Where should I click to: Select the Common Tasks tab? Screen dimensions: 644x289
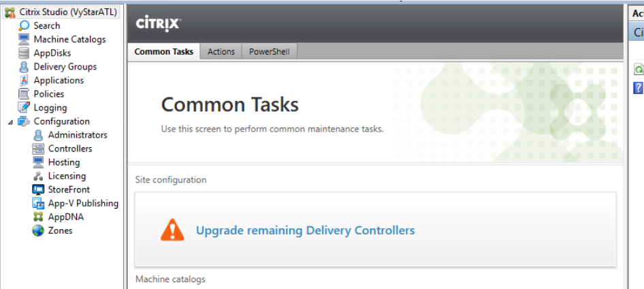tap(164, 52)
